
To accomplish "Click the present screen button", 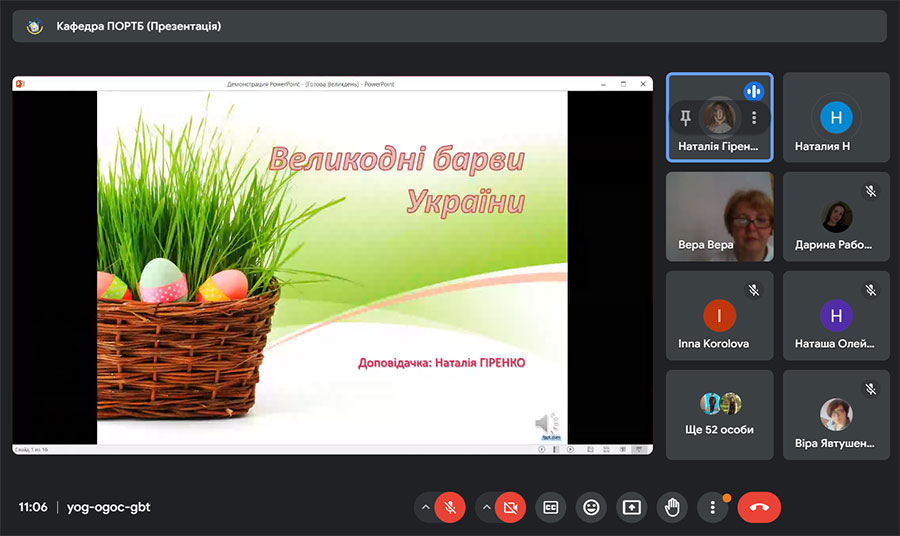I will click(631, 507).
